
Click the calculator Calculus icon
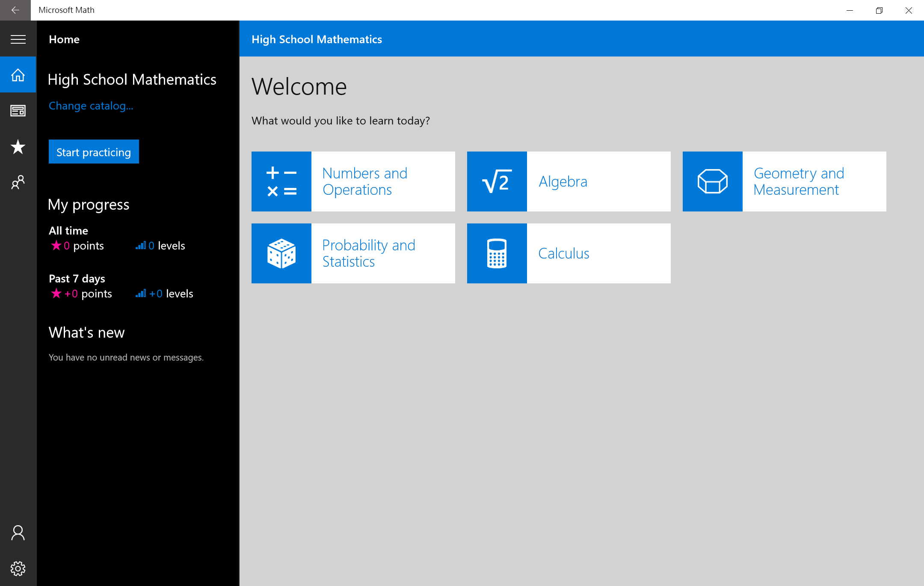tap(497, 253)
